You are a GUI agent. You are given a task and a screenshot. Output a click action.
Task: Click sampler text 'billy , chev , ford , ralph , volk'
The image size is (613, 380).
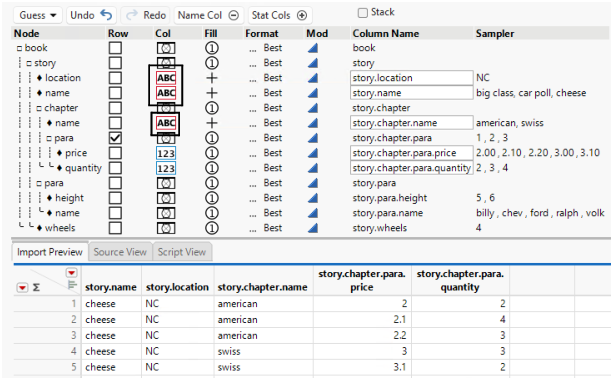point(540,213)
